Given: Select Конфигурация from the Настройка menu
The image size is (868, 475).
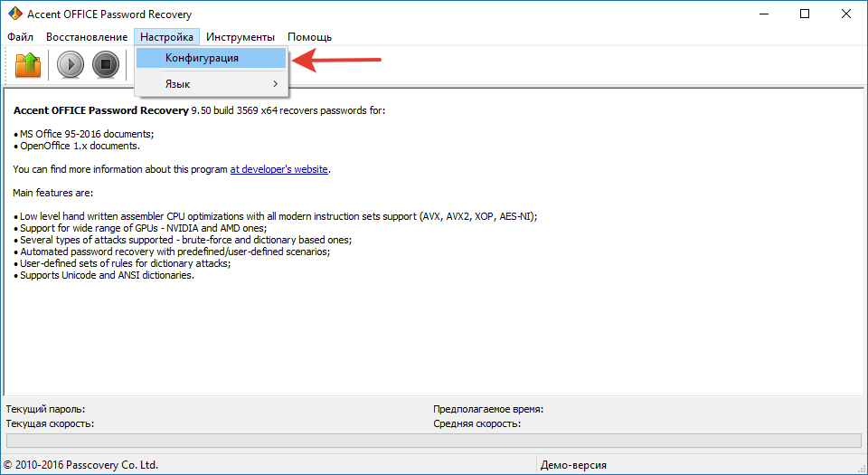Looking at the screenshot, I should point(202,58).
